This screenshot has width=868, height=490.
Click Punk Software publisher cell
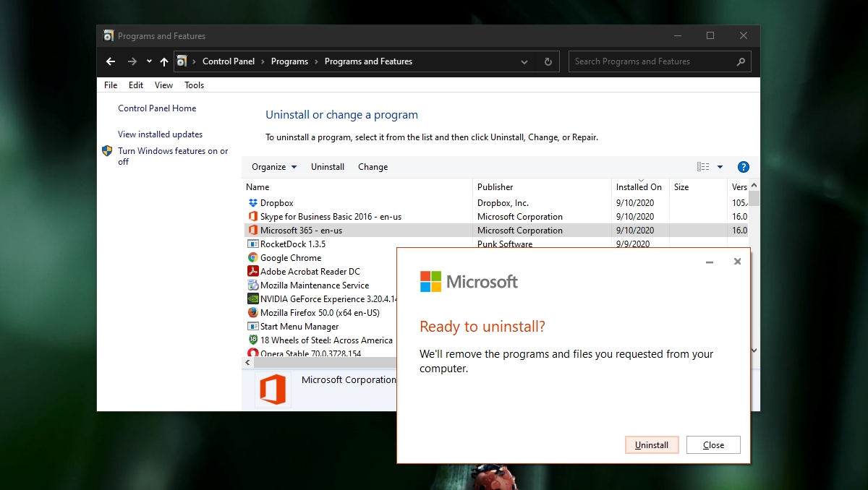505,244
